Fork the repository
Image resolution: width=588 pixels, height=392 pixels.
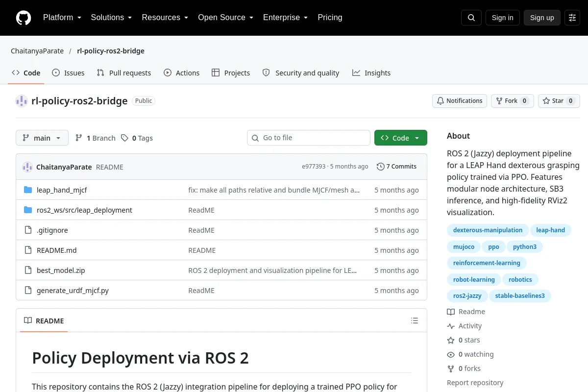(513, 101)
